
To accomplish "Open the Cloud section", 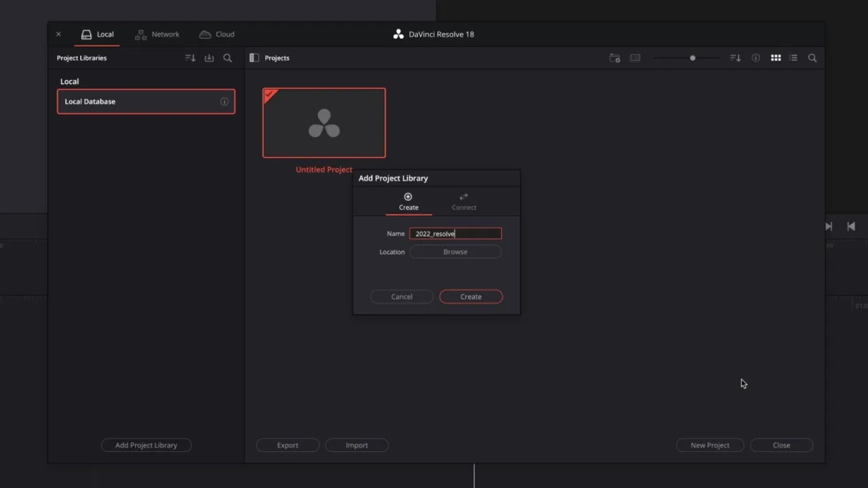I will 217,34.
